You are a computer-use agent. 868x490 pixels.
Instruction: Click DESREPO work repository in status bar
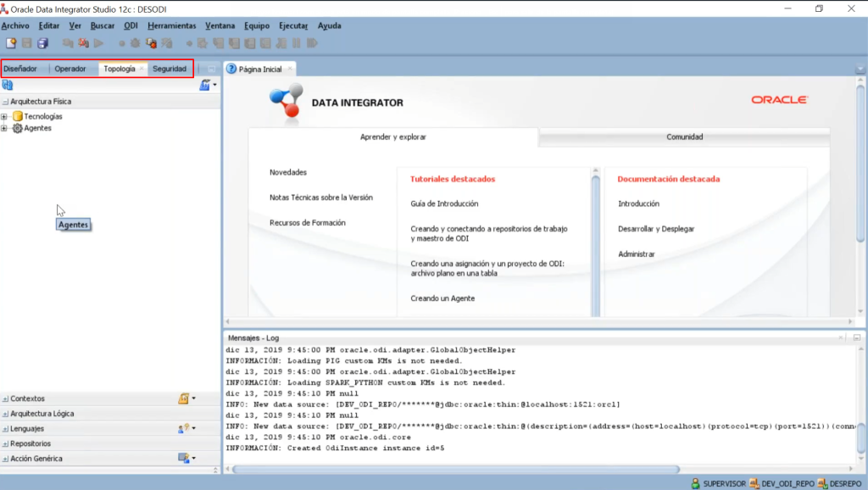coord(839,483)
